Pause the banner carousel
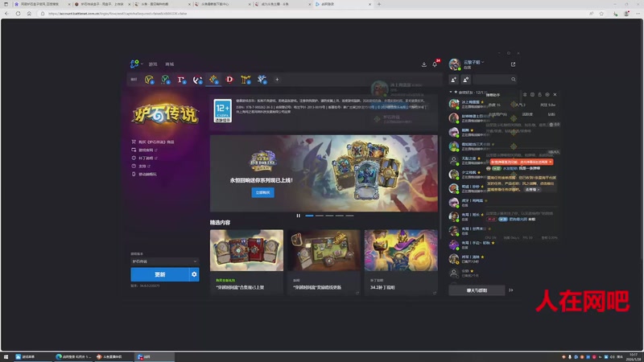The image size is (644, 362). coord(298,216)
